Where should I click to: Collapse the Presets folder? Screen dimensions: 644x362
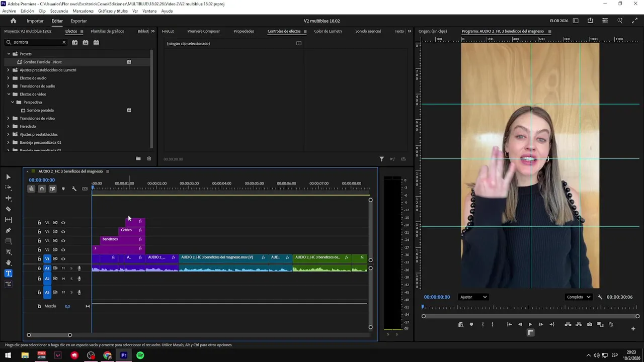pos(9,54)
